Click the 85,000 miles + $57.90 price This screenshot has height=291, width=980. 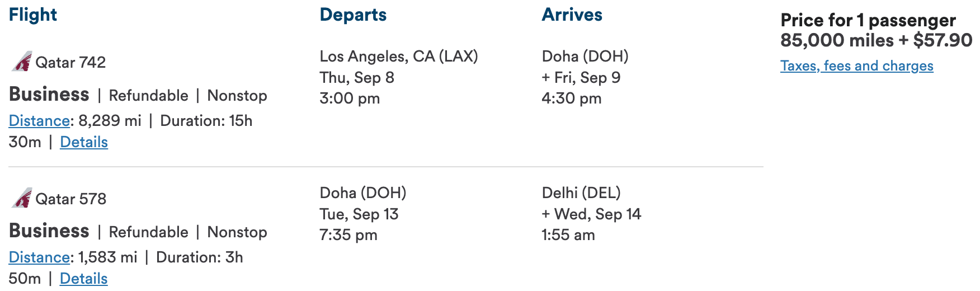click(877, 40)
